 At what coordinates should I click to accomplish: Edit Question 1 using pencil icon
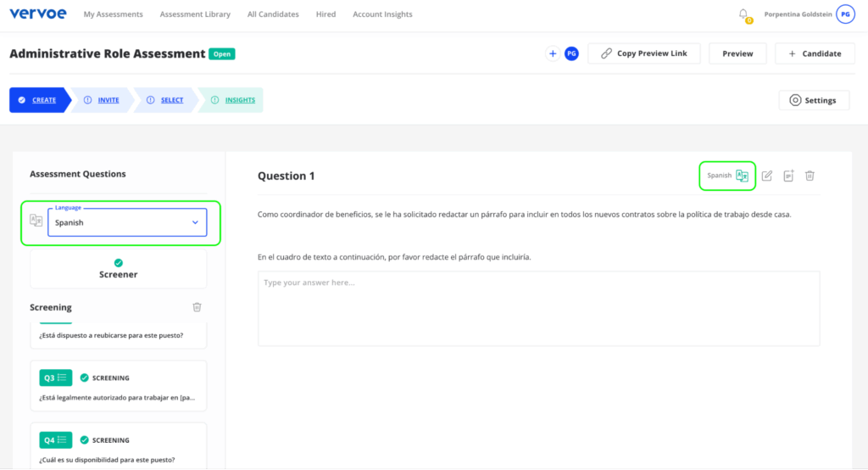click(x=767, y=176)
